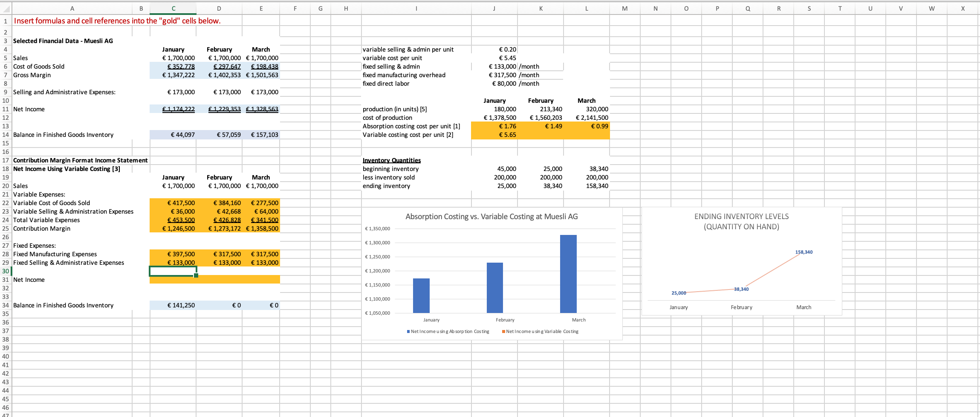Viewport: 980px width, 417px height.
Task: Select column A header
Action: [72, 8]
